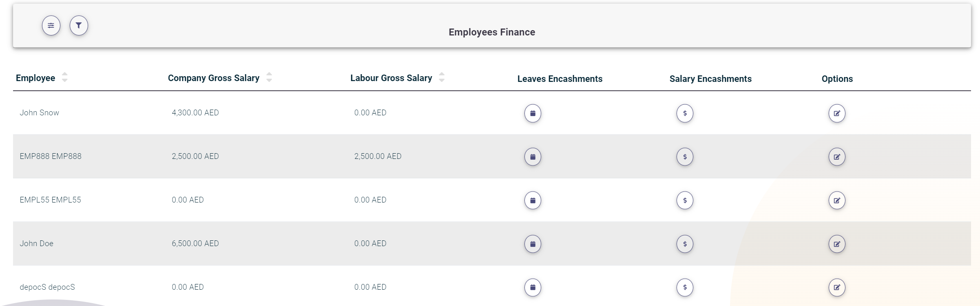The width and height of the screenshot is (980, 306).
Task: Open salary encashment for depocS depocS
Action: 685,288
